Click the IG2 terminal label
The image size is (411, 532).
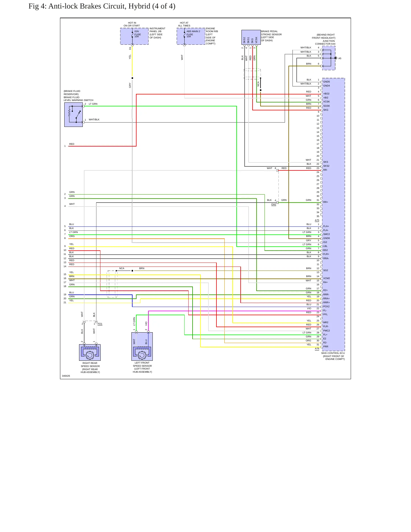[x=325, y=242]
